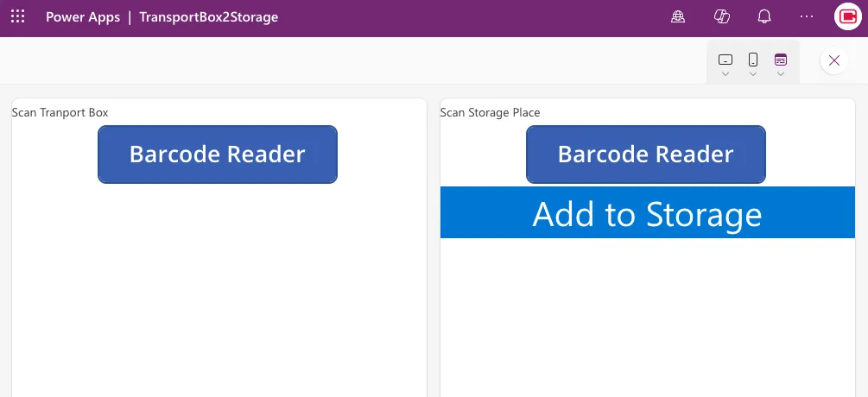Open the app launcher waffle menu
Viewport: 868px width, 397px height.
click(x=17, y=17)
